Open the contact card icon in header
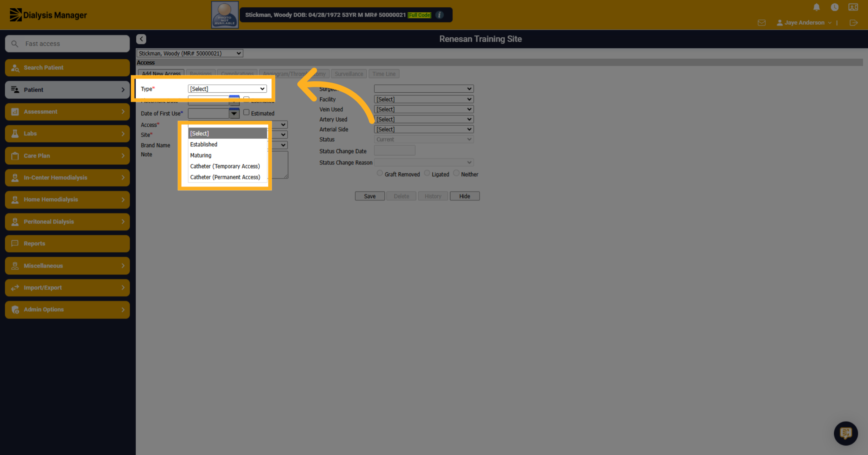The image size is (868, 455). click(853, 7)
